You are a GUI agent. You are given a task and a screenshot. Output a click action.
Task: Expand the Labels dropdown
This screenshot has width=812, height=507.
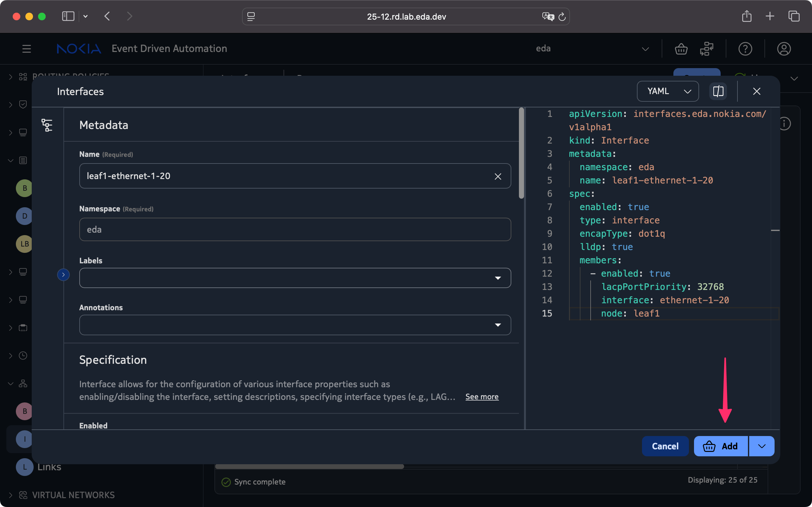[498, 278]
